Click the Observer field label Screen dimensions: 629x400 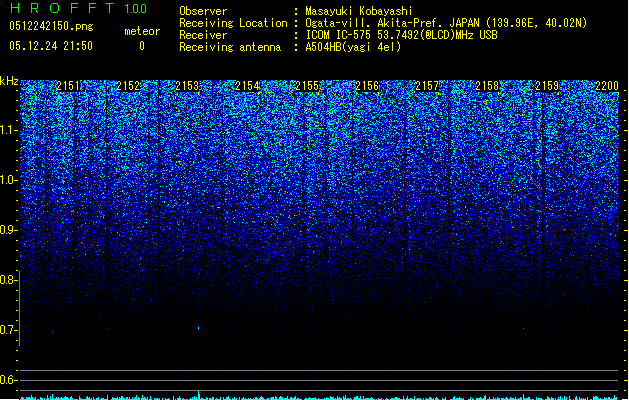tap(203, 11)
